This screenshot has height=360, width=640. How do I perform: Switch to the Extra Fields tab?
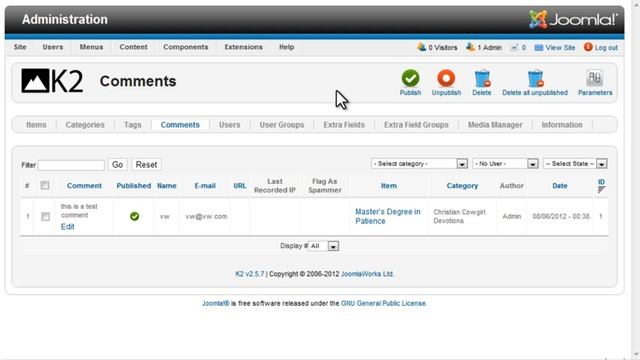[x=344, y=125]
